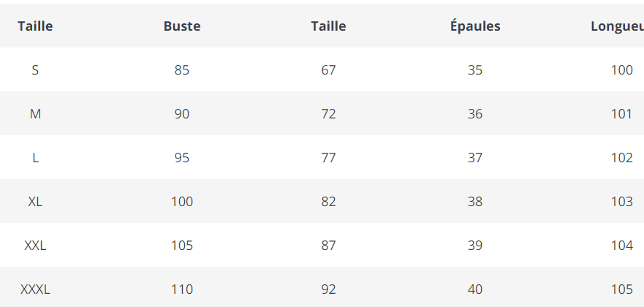Click the Épaules value 39 cell

click(x=475, y=246)
